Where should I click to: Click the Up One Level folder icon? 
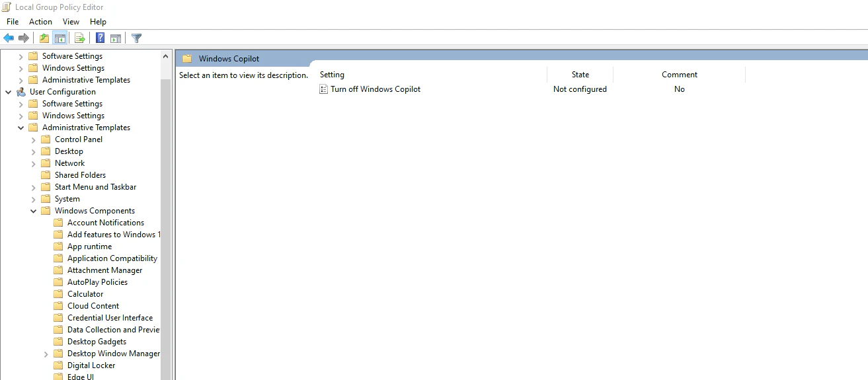(44, 38)
